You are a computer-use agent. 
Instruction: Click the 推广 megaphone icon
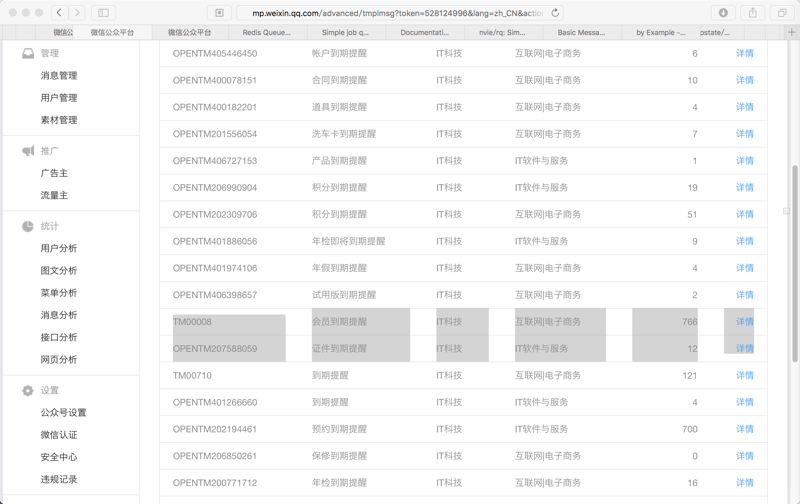(x=28, y=151)
